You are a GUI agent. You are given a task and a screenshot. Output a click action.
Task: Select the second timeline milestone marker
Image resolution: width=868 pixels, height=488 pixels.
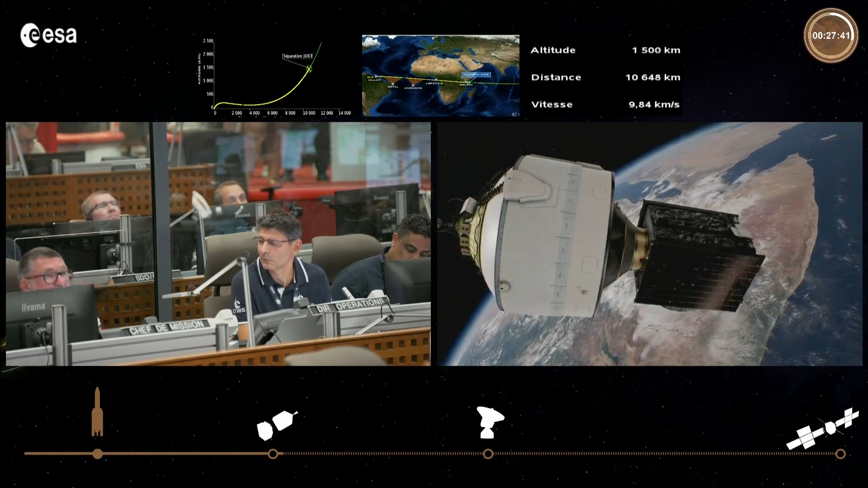pos(273,454)
